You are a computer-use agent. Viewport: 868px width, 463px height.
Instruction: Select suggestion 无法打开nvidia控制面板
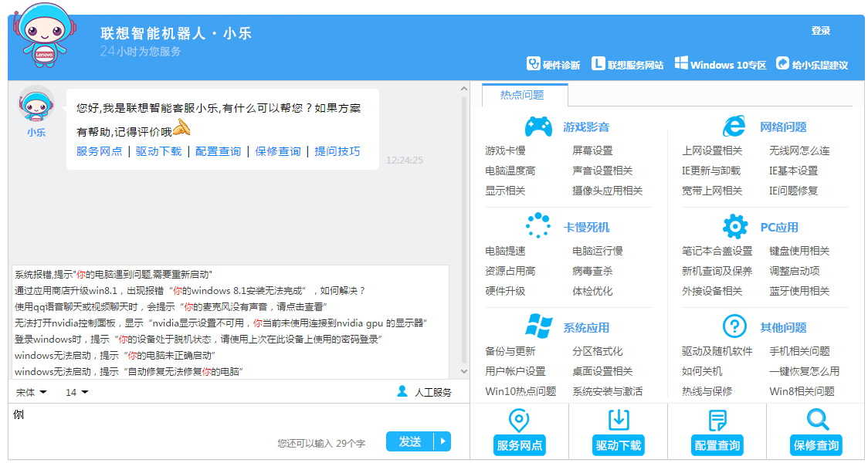coord(222,323)
